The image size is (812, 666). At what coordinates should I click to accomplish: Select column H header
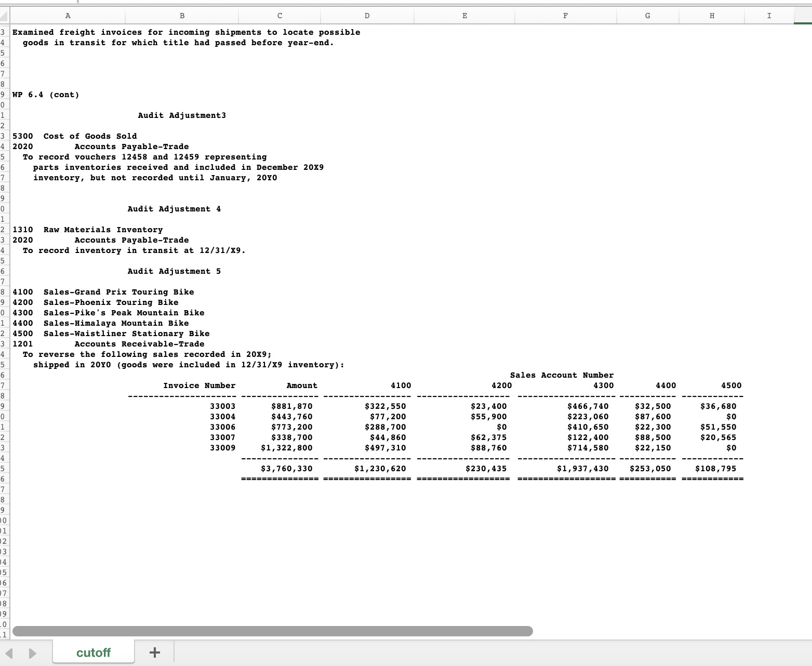(711, 15)
